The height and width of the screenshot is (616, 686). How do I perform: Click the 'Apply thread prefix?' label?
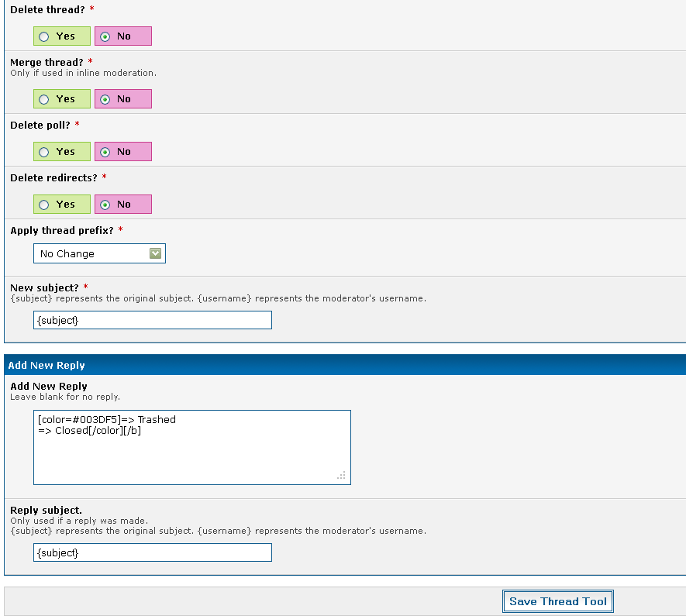point(62,230)
